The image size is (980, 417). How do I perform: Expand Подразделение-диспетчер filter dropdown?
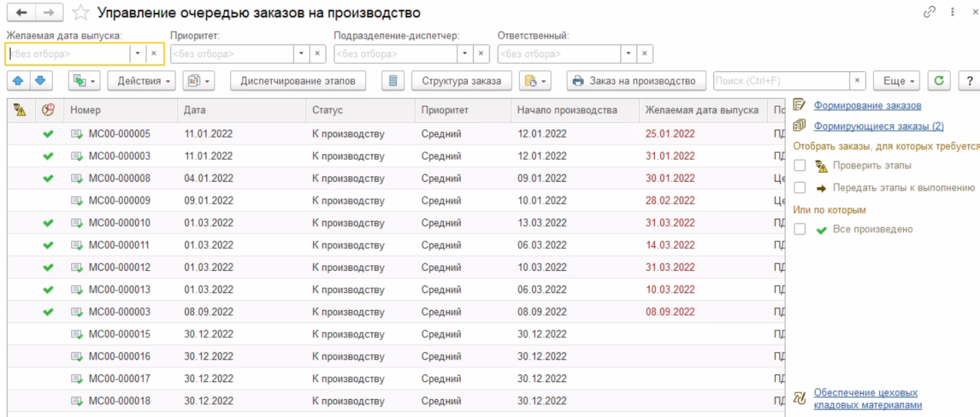click(x=466, y=53)
